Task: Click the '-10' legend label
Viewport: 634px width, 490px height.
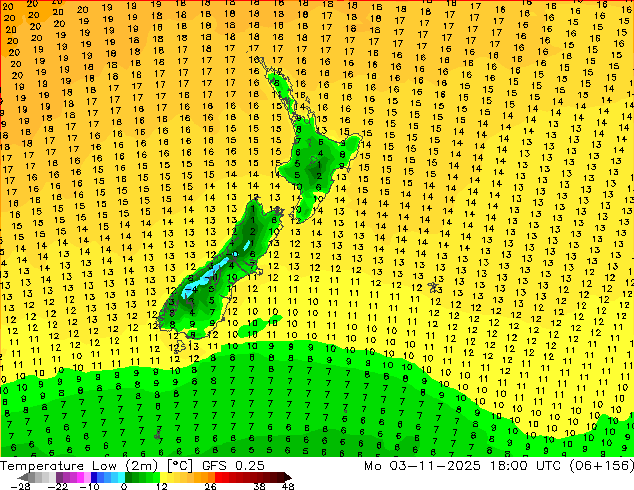Action: click(x=89, y=486)
